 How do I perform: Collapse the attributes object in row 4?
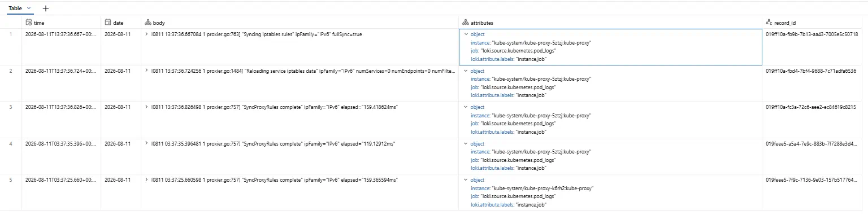click(466, 144)
